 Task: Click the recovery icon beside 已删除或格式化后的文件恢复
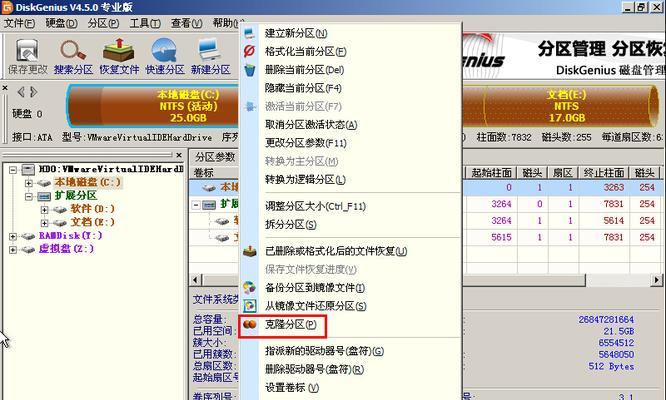[x=249, y=251]
